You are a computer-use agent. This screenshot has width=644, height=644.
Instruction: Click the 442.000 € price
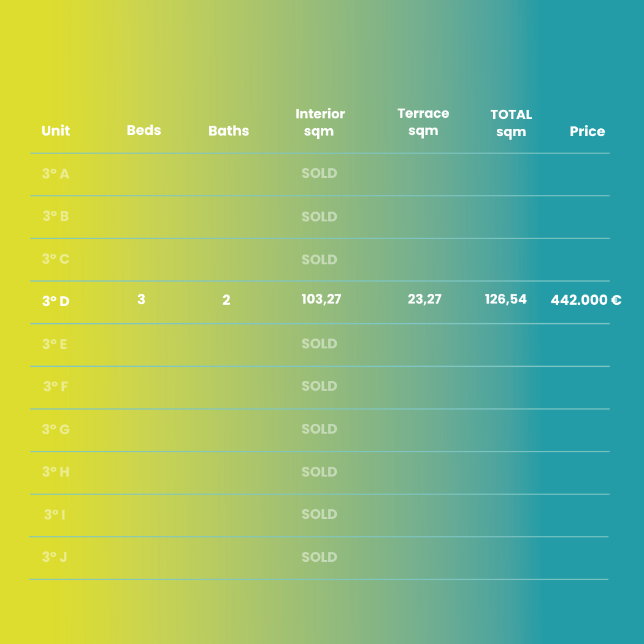coord(586,300)
